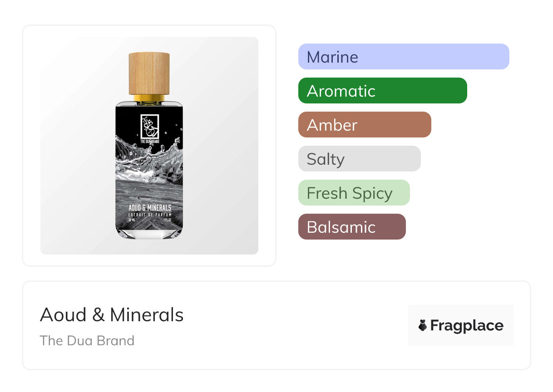Image resolution: width=553 pixels, height=392 pixels.
Task: Pick the grey Salty accord bar
Action: click(x=359, y=159)
